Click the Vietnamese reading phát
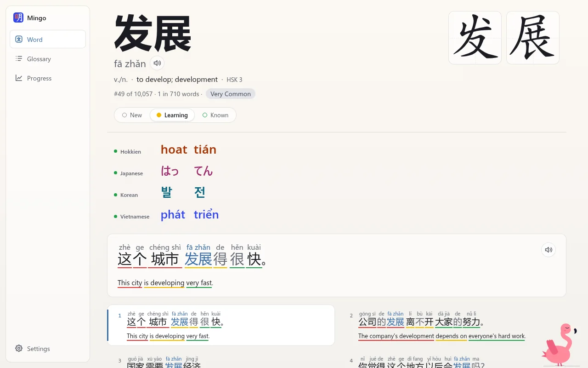The height and width of the screenshot is (368, 588). (x=173, y=215)
